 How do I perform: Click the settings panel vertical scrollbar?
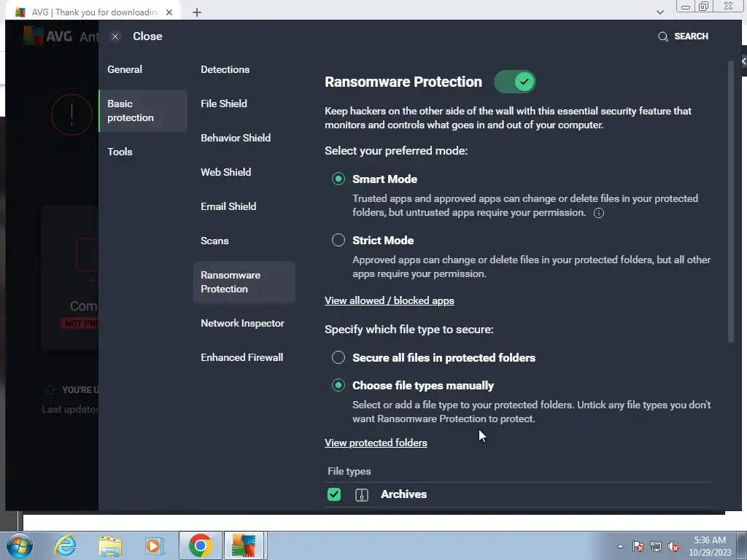pyautogui.click(x=731, y=201)
